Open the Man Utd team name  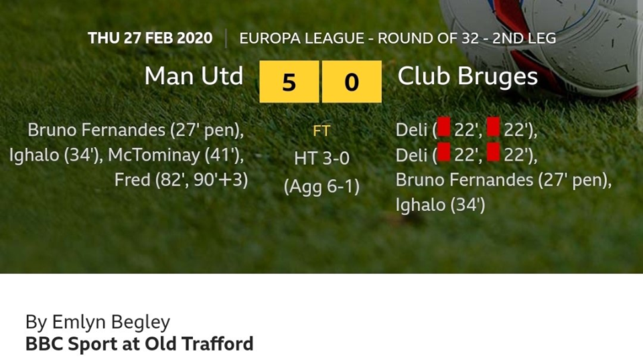194,77
